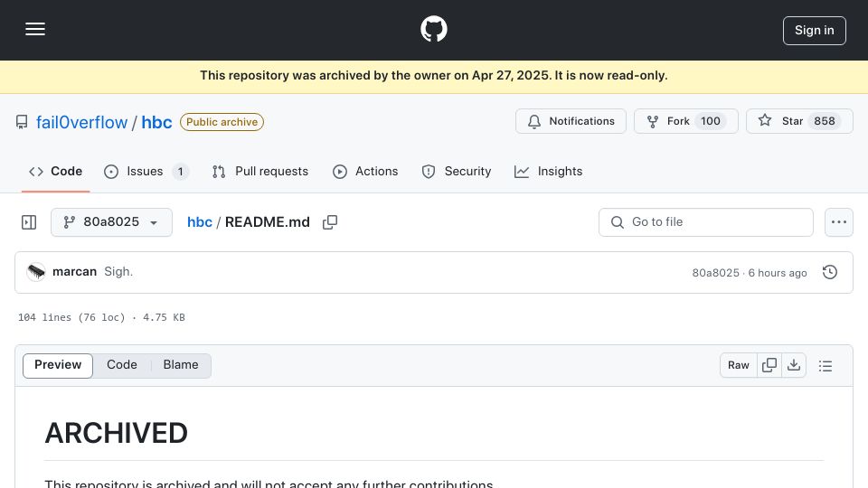
Task: Switch to the Security tab
Action: click(x=457, y=172)
